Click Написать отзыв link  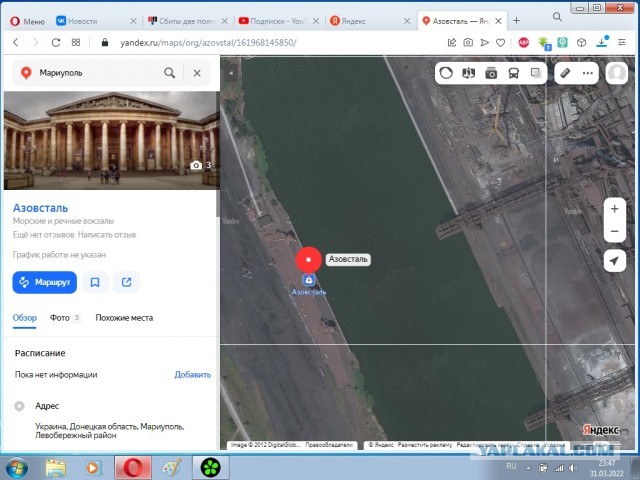click(x=107, y=235)
